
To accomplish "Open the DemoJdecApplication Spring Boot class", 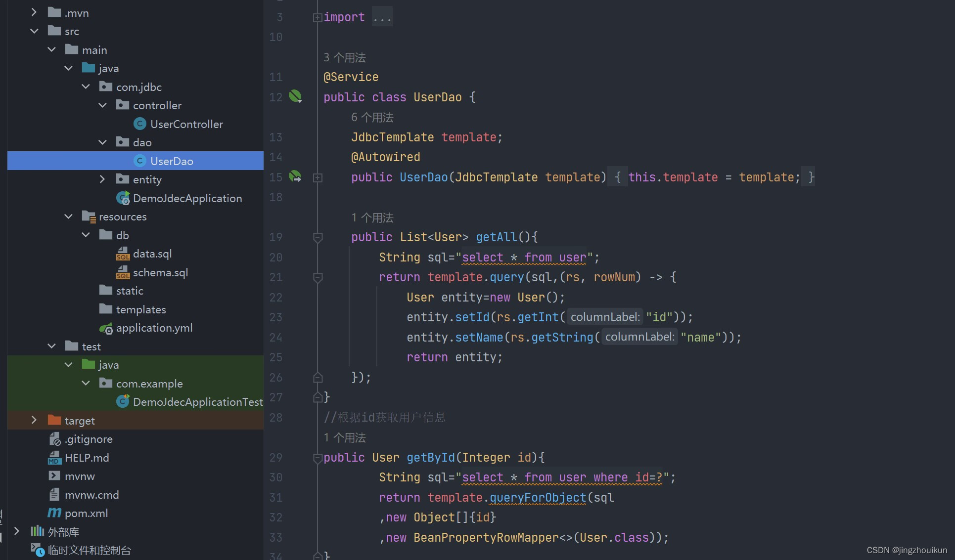I will [x=187, y=198].
